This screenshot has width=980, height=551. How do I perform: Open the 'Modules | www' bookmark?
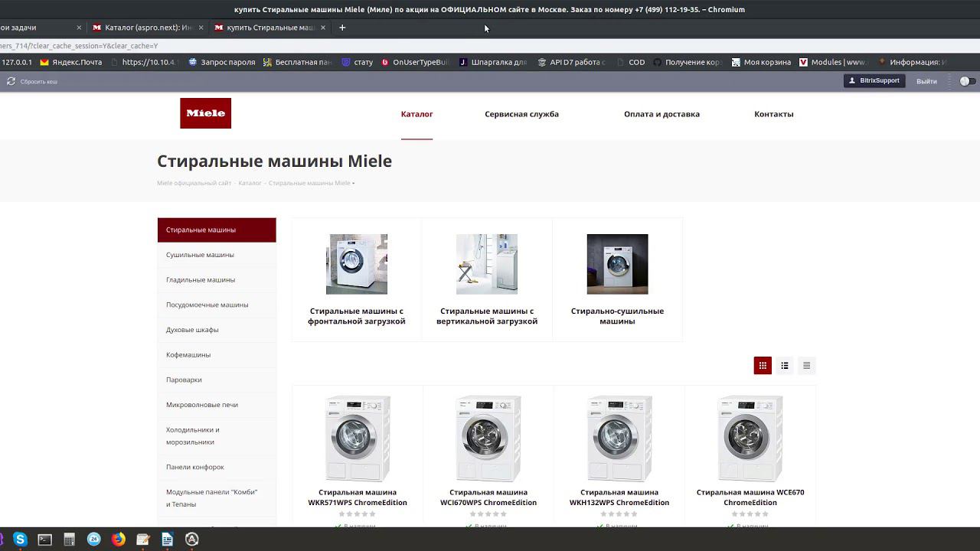click(832, 62)
